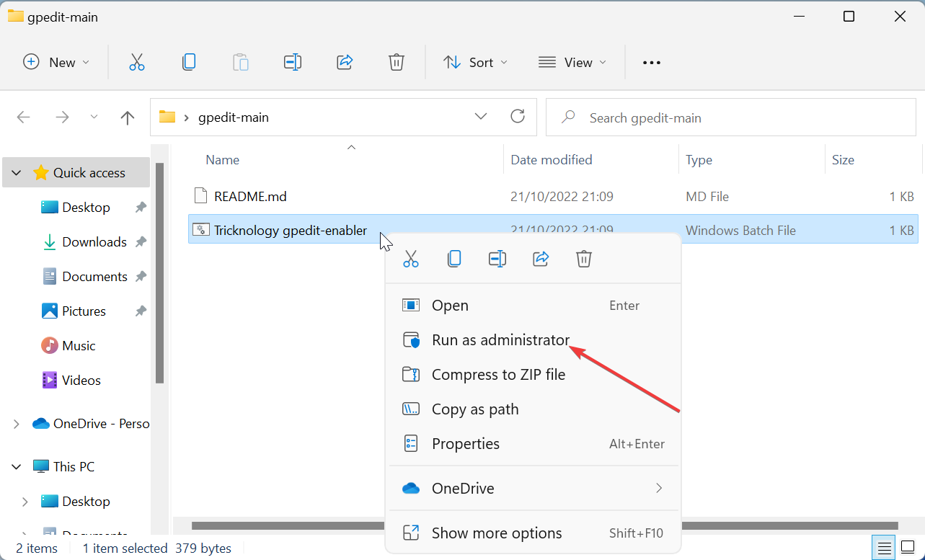The image size is (925, 560).
Task: Click the Delete trash icon in the context menu
Action: point(584,259)
